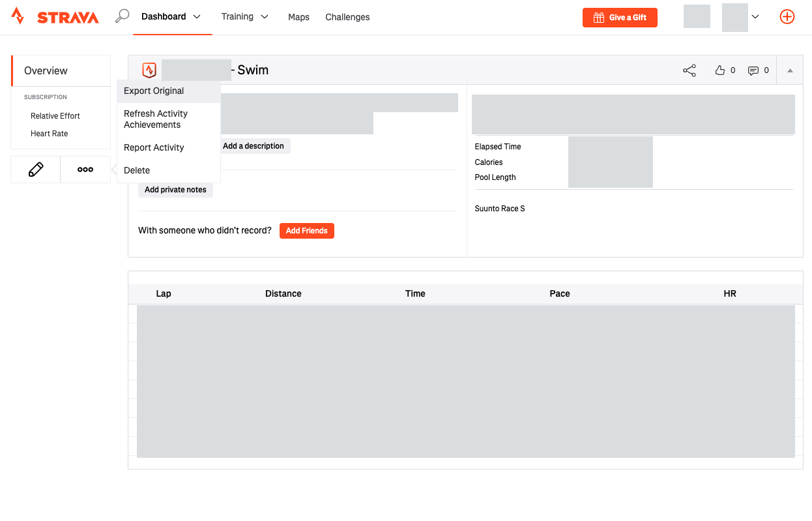Viewport: 812px width, 521px height.
Task: Open the search magnifier icon
Action: click(x=122, y=16)
